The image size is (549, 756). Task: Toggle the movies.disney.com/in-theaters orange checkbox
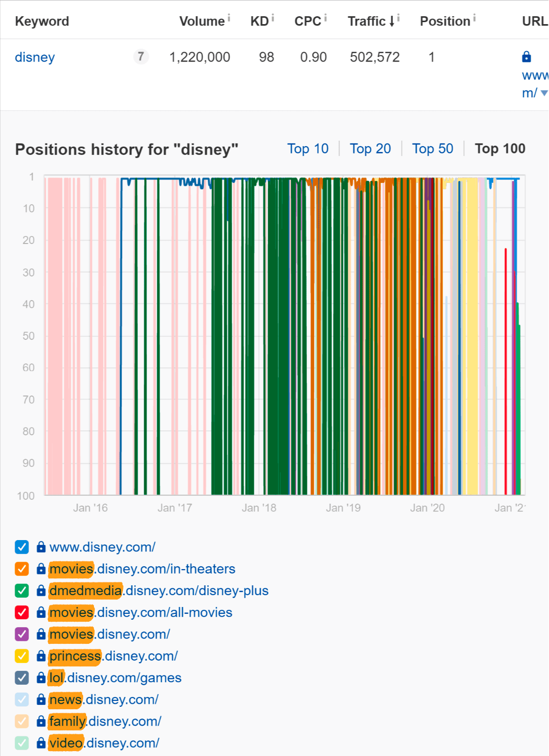click(x=22, y=569)
